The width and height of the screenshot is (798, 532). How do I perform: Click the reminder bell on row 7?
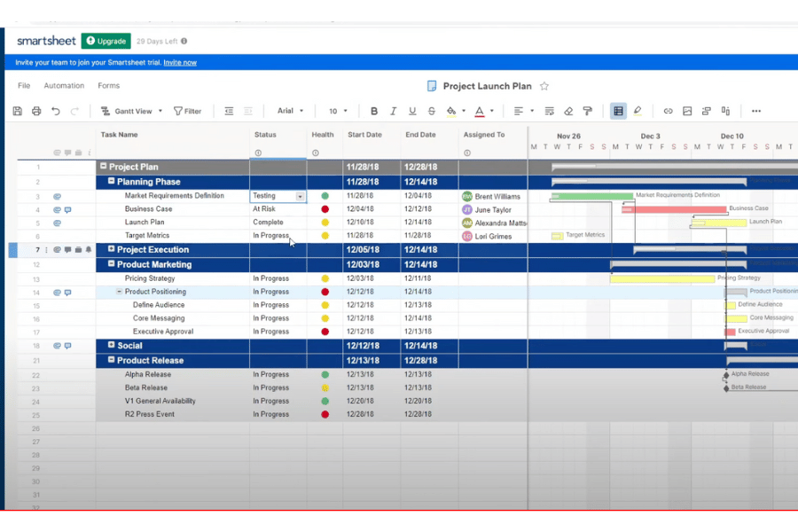coord(89,249)
